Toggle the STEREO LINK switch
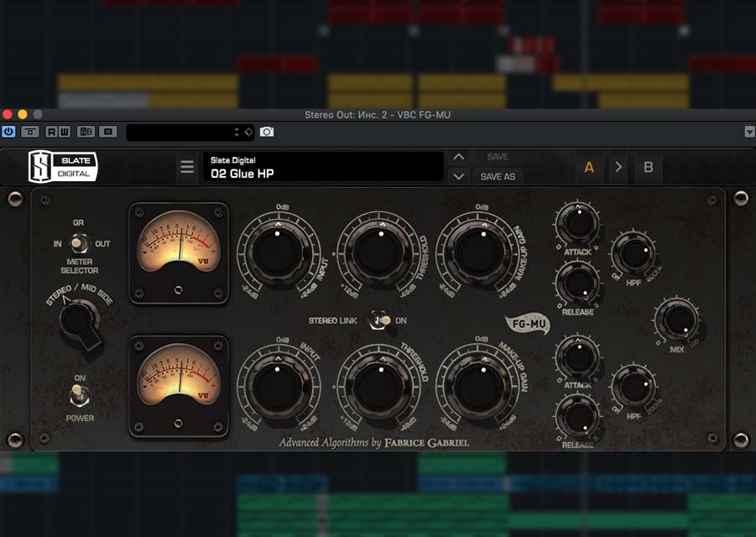756x537 pixels. coord(380,320)
